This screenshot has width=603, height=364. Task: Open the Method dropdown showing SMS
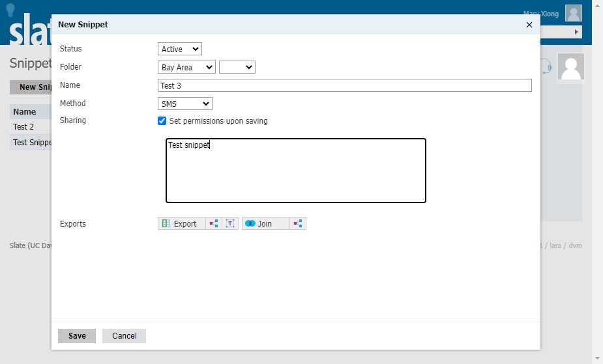point(185,104)
